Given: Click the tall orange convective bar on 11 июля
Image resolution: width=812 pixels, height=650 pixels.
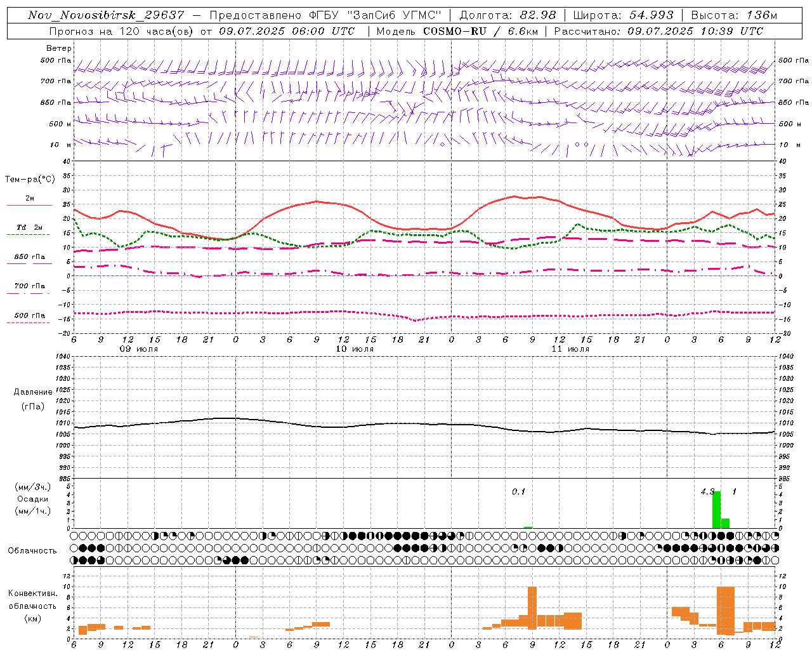Looking at the screenshot, I should click(x=532, y=607).
